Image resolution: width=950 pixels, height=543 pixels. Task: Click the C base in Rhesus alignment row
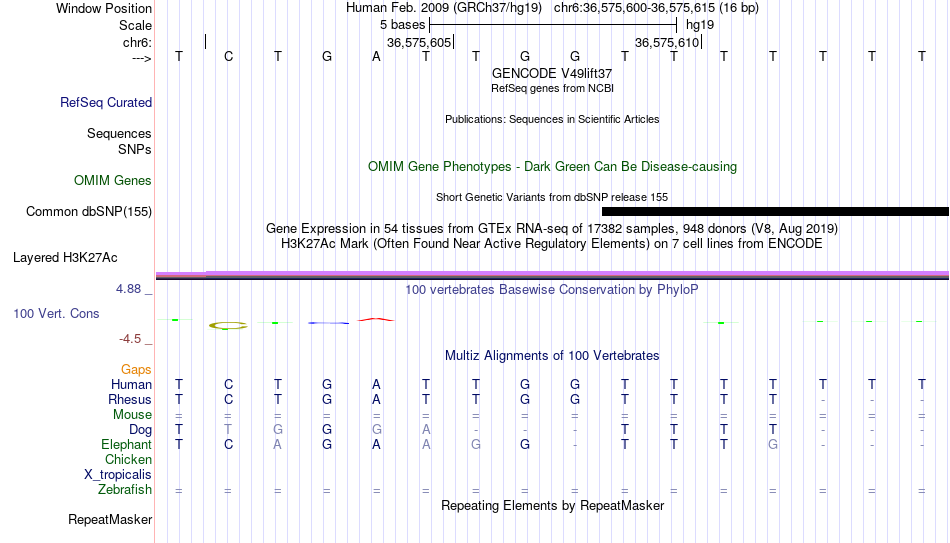point(228,399)
